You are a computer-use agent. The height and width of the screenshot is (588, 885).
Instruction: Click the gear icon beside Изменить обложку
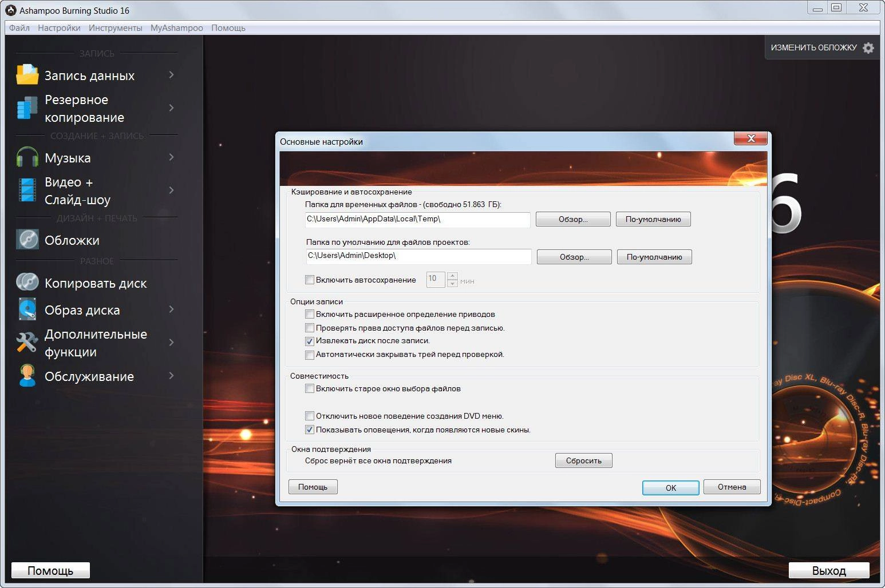tap(868, 48)
